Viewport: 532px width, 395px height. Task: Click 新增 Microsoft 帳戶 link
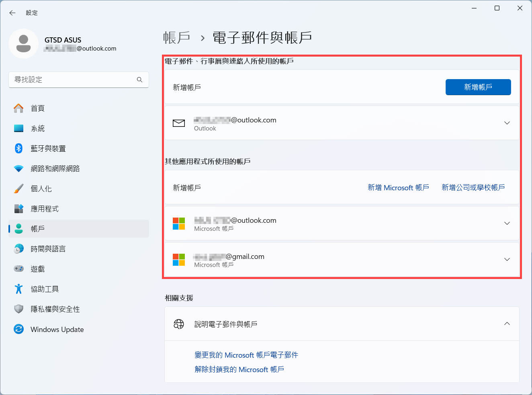pos(398,187)
